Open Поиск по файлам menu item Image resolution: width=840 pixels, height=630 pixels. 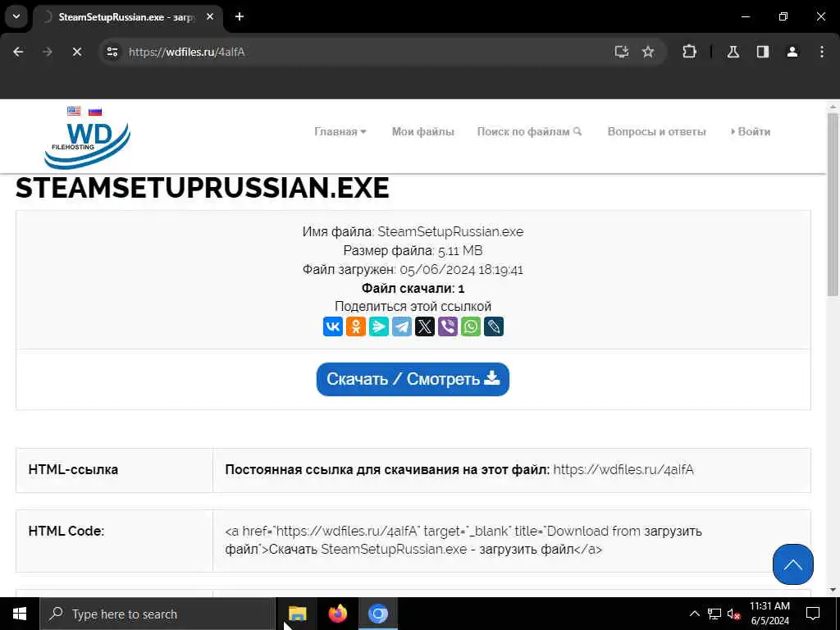529,132
